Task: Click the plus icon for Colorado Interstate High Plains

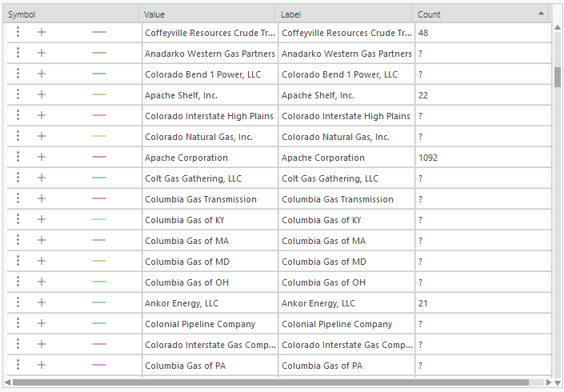Action: 42,115
